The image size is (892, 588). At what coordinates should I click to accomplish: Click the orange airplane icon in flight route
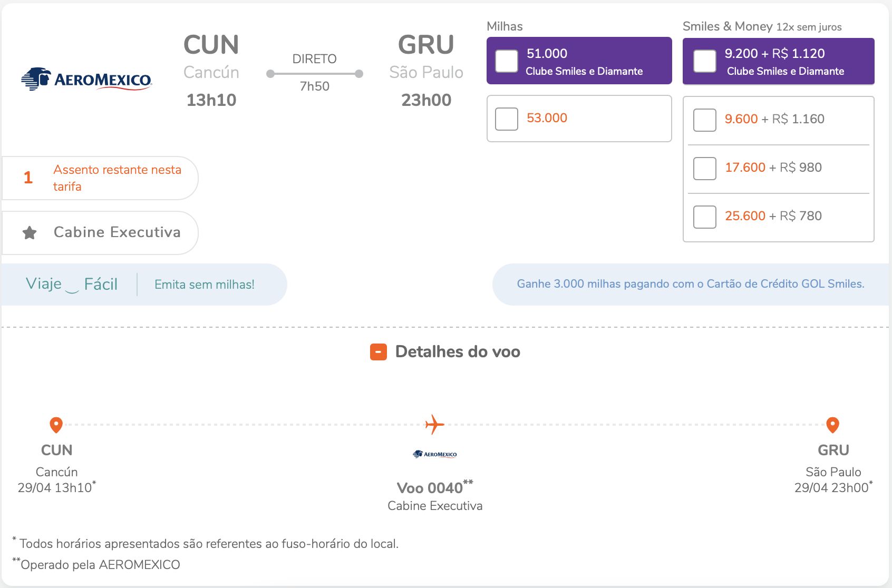[435, 424]
